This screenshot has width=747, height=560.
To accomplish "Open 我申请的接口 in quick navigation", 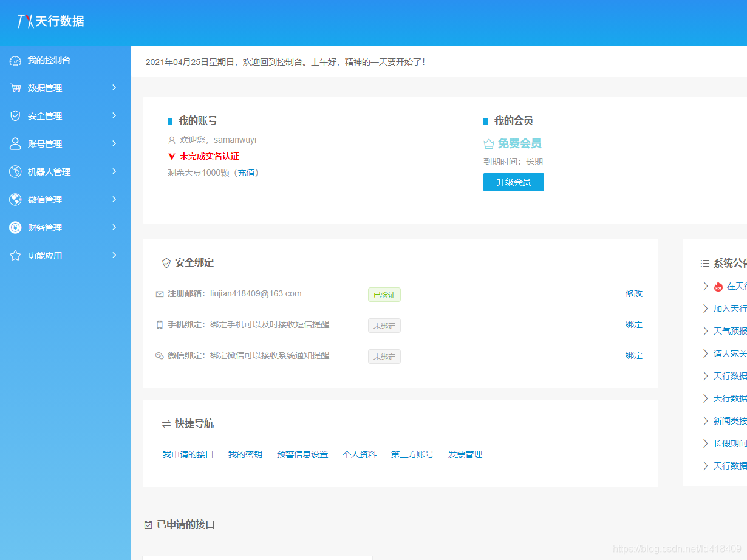I will point(188,454).
